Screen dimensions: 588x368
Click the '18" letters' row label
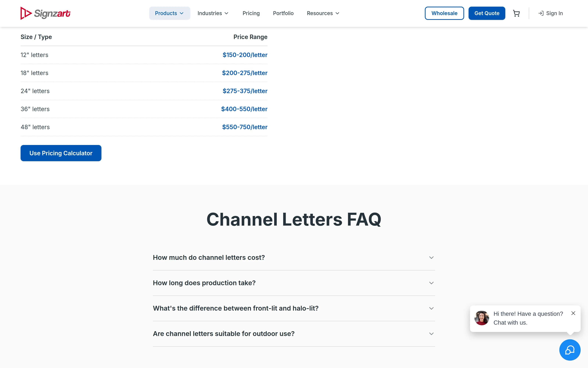(x=34, y=73)
